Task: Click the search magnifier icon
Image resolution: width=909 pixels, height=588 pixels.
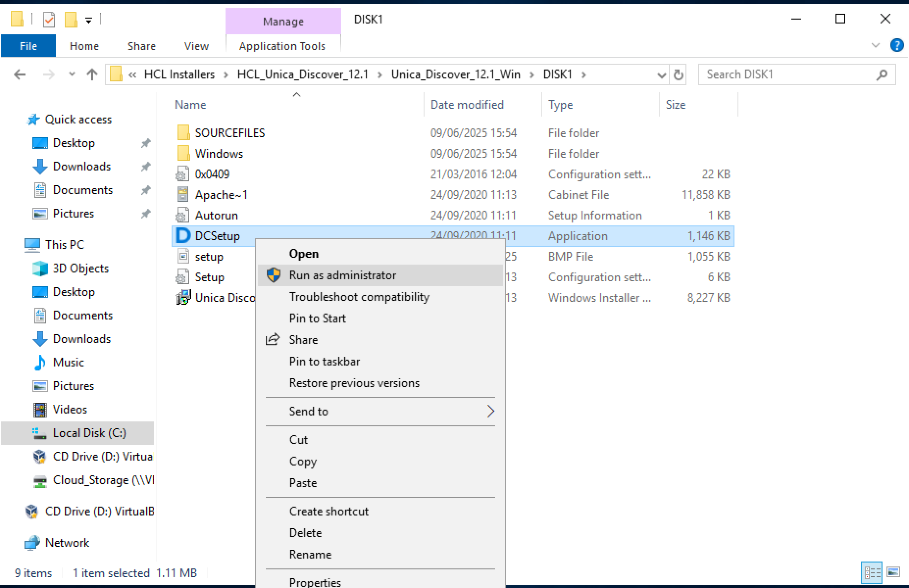Action: [882, 74]
